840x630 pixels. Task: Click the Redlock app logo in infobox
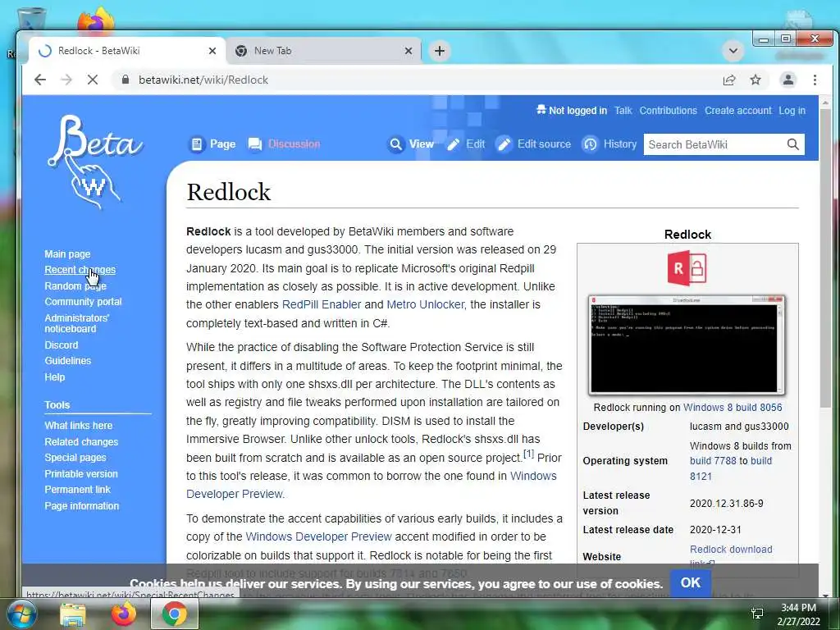pyautogui.click(x=687, y=267)
